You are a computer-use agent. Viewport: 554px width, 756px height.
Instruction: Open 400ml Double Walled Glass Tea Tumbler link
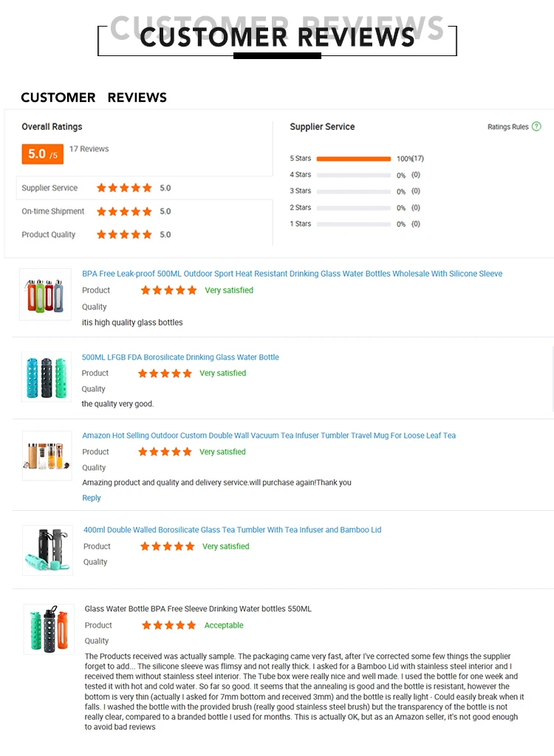point(232,530)
